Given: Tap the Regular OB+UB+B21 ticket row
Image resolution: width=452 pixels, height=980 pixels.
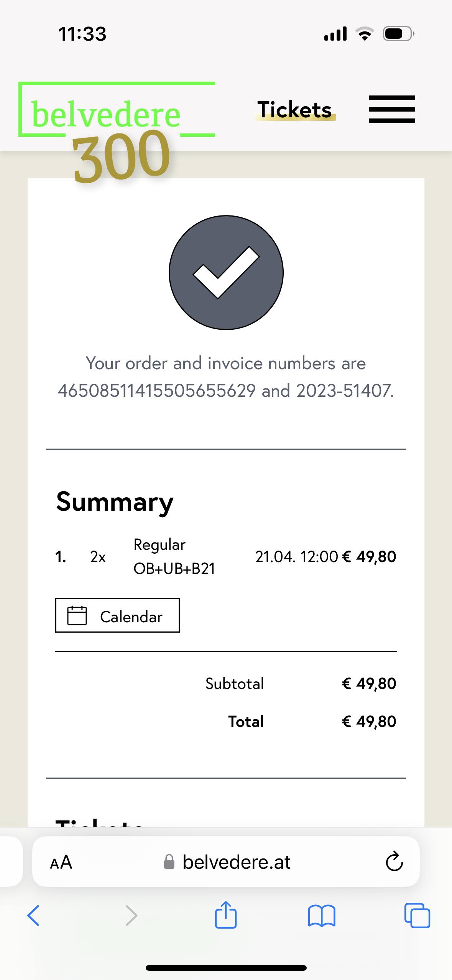Looking at the screenshot, I should 174,557.
